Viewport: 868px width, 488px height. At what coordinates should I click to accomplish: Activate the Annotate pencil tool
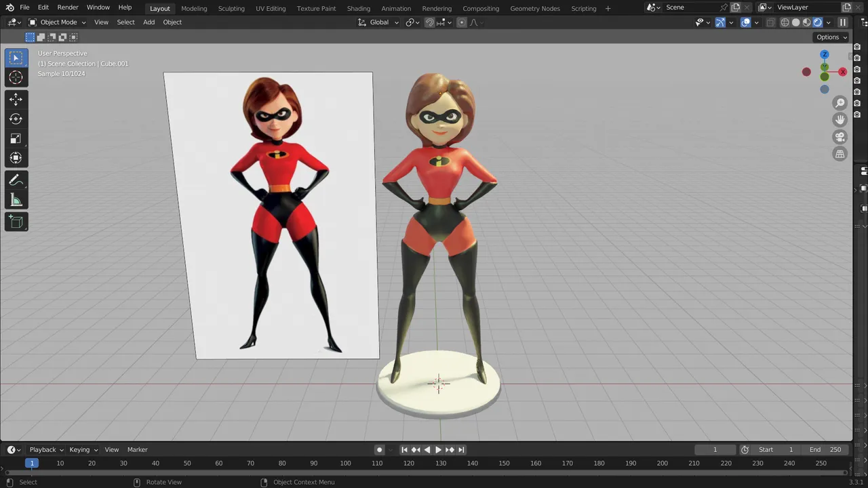tap(16, 180)
